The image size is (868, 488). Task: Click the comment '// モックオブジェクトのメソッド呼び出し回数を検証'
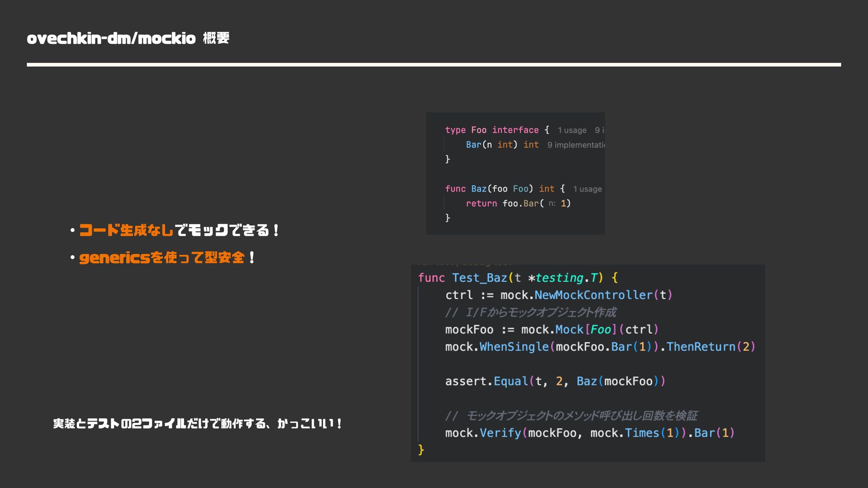click(x=571, y=416)
